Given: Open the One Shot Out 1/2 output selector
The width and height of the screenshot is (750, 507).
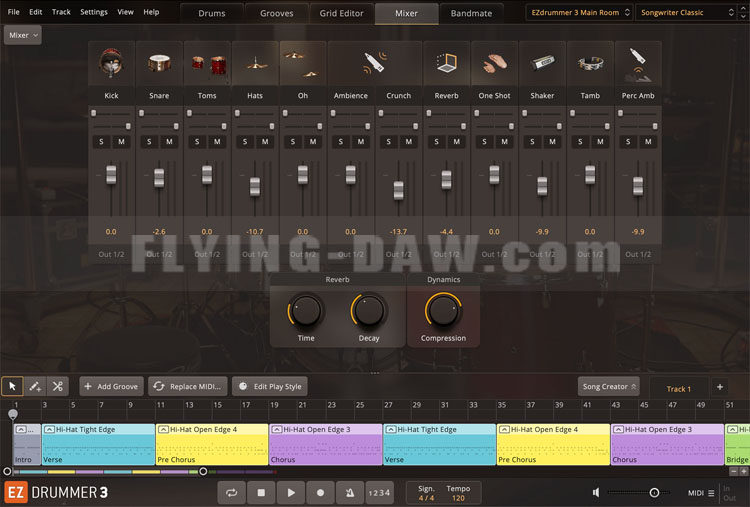Looking at the screenshot, I should pos(494,254).
